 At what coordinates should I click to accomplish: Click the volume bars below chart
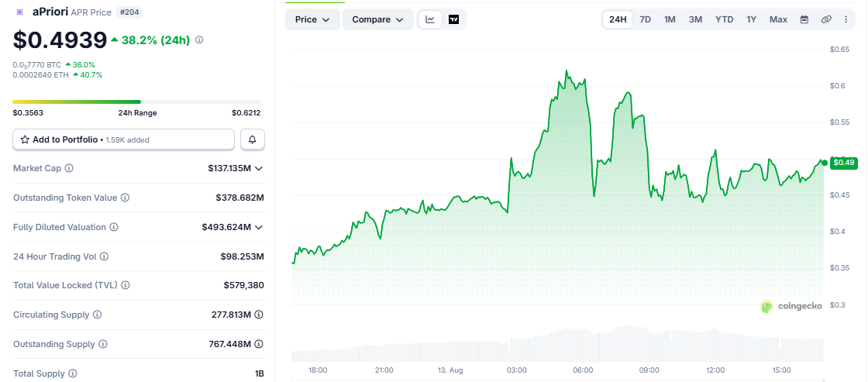point(558,344)
